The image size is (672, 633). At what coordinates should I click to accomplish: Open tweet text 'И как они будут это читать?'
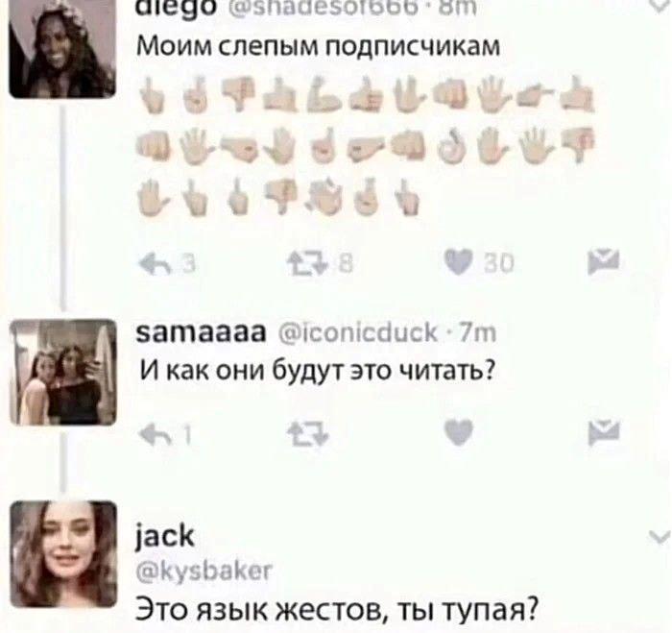(x=318, y=370)
